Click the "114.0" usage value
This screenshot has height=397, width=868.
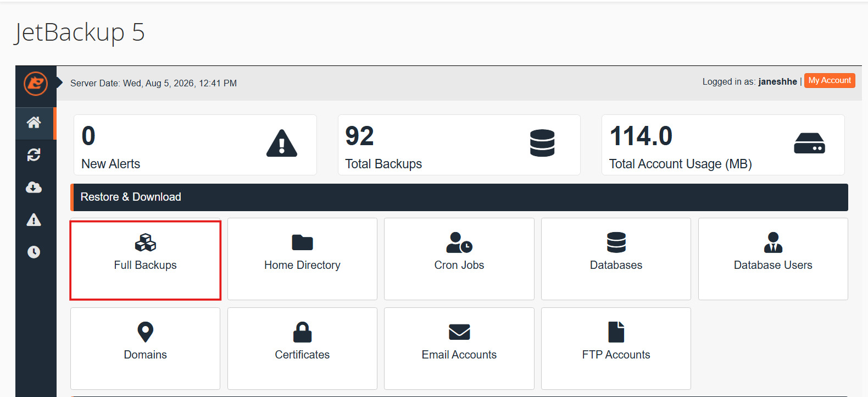pyautogui.click(x=641, y=136)
